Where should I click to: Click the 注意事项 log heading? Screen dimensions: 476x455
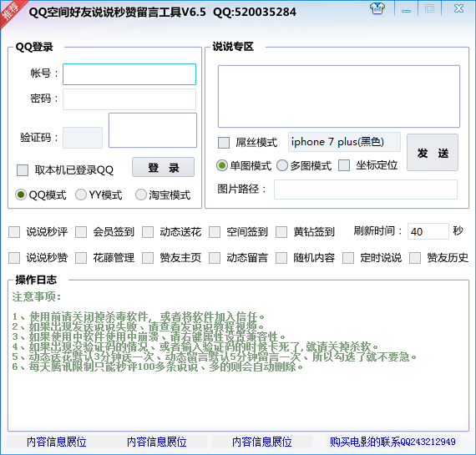tap(37, 296)
